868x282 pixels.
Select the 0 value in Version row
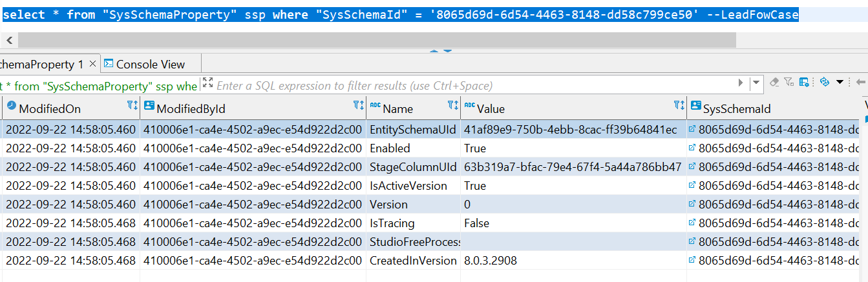pyautogui.click(x=573, y=205)
